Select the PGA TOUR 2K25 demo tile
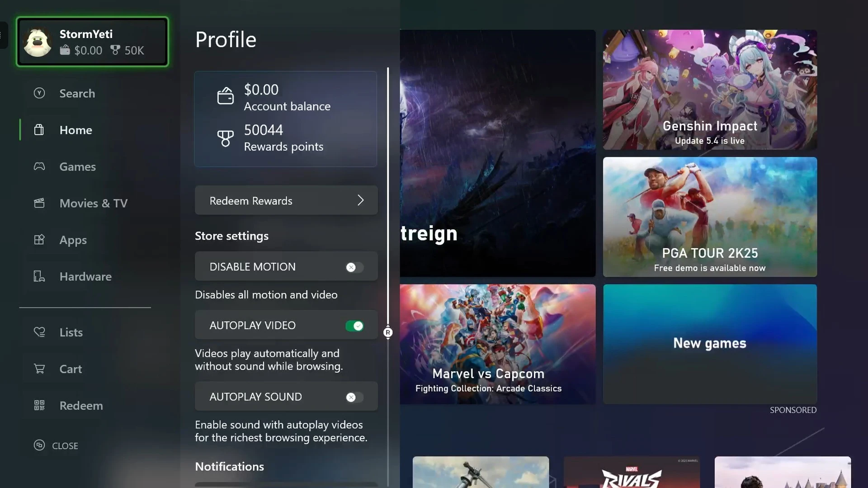 [x=710, y=217]
